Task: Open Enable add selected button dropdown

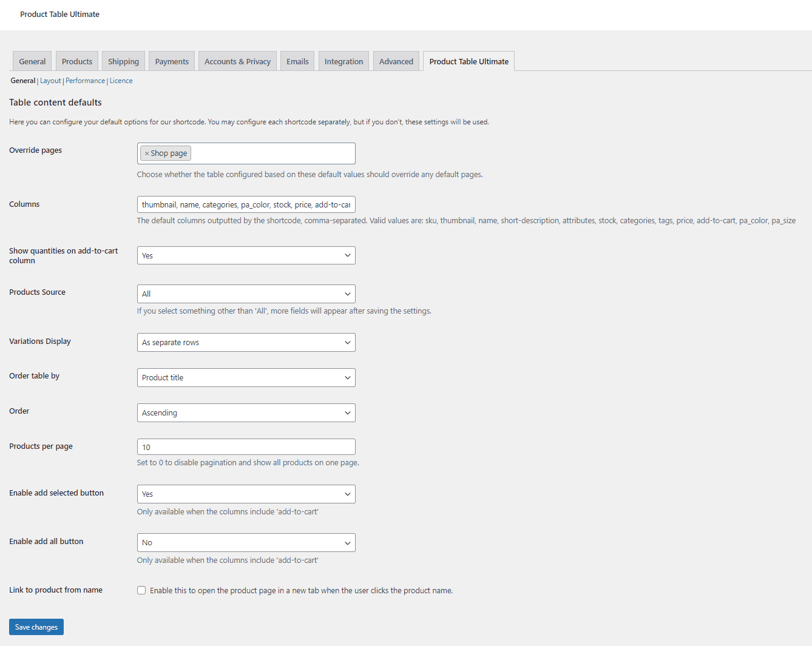Action: click(246, 494)
